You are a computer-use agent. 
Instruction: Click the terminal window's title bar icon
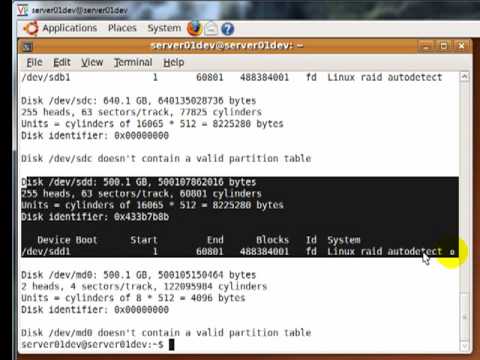pos(27,46)
